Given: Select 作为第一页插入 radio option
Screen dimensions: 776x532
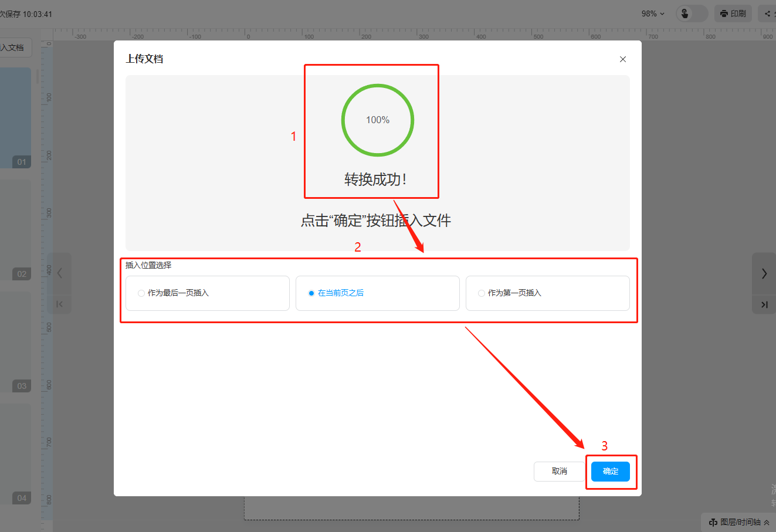Looking at the screenshot, I should 482,293.
